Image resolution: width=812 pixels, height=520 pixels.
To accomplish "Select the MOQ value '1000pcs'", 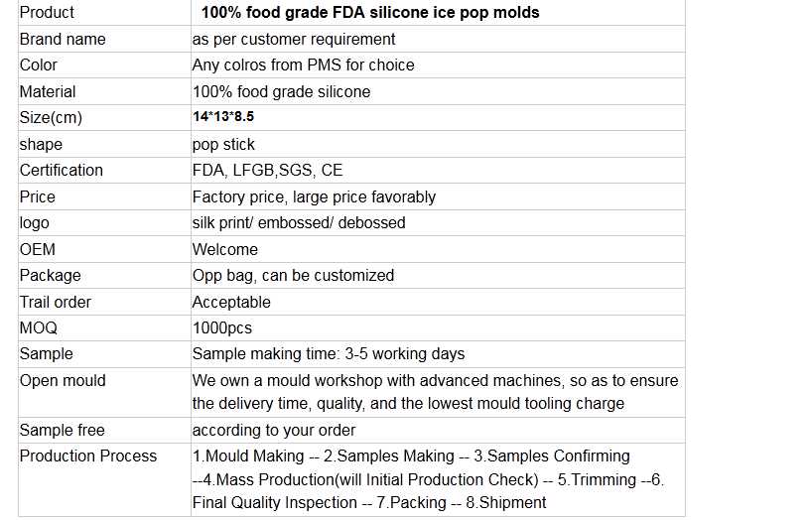I will point(222,327).
